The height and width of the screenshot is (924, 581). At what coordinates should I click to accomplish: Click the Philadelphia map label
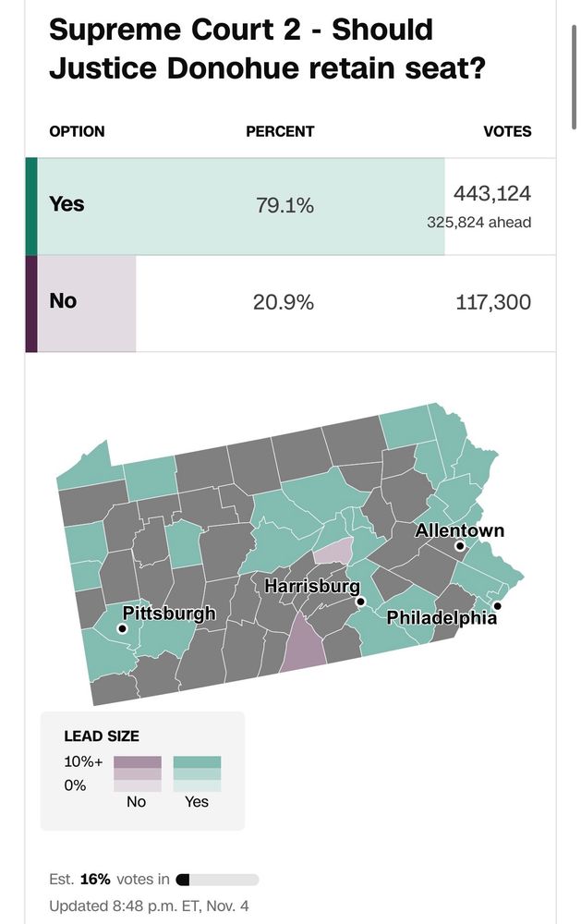tap(442, 617)
